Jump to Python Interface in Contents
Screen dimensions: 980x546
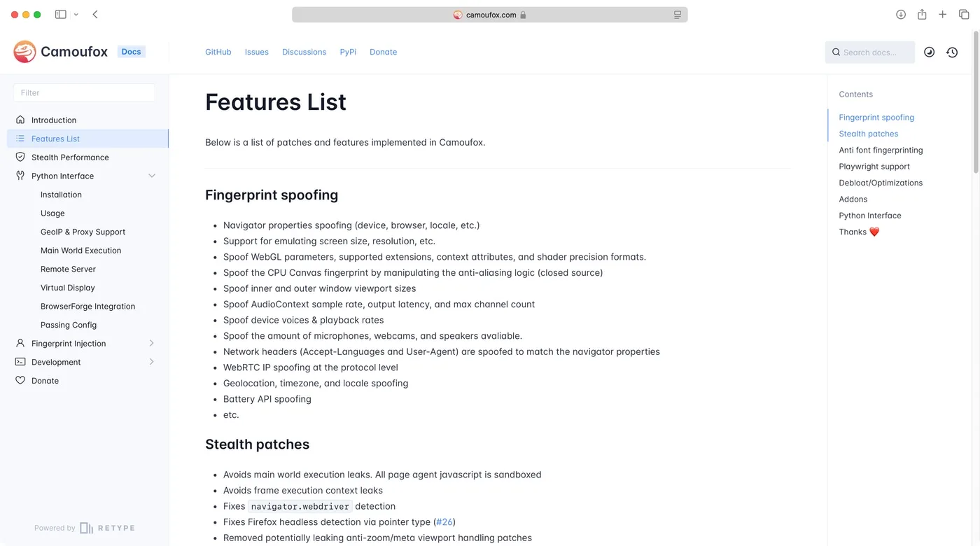tap(870, 216)
